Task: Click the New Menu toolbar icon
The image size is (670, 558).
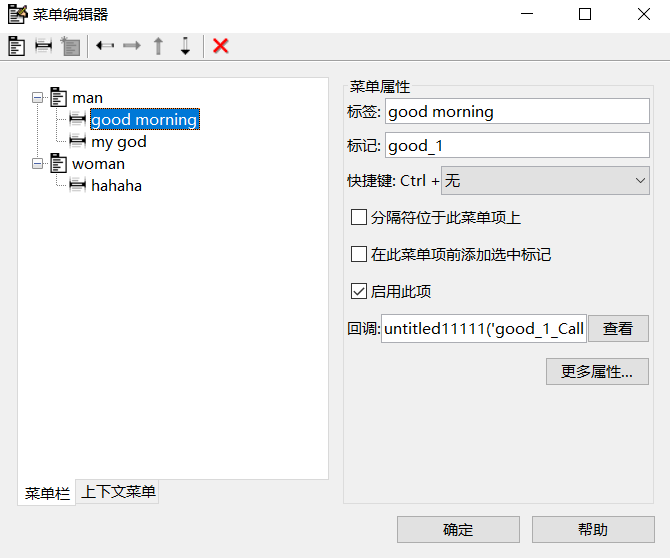Action: pyautogui.click(x=17, y=46)
